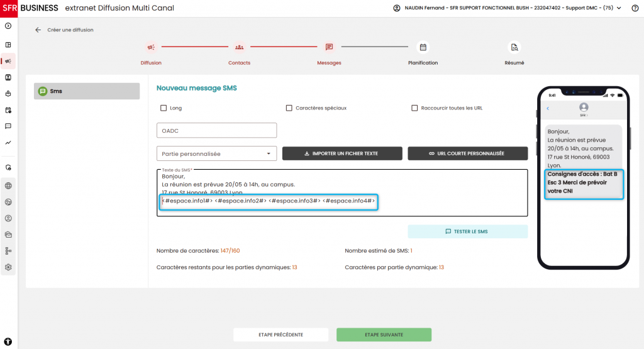Viewport: 644px width, 349px height.
Task: Click the SFR logo
Action: click(9, 8)
